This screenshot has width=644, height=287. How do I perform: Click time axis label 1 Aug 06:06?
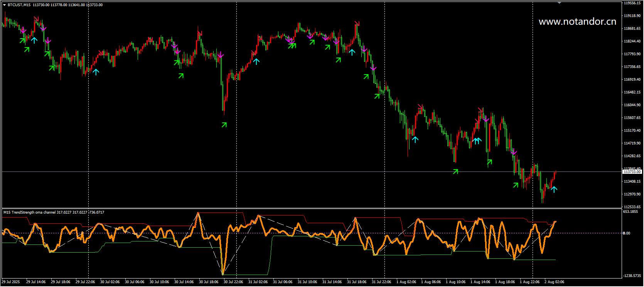point(431,282)
